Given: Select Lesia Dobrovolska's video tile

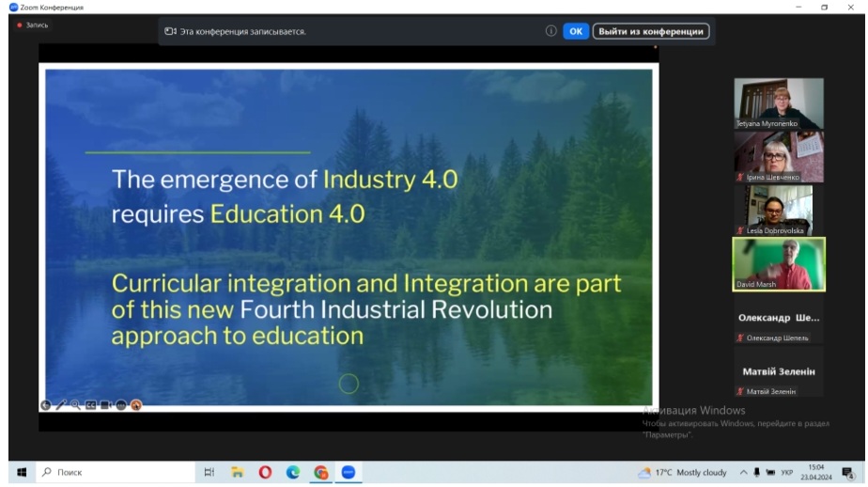Looking at the screenshot, I should [779, 210].
